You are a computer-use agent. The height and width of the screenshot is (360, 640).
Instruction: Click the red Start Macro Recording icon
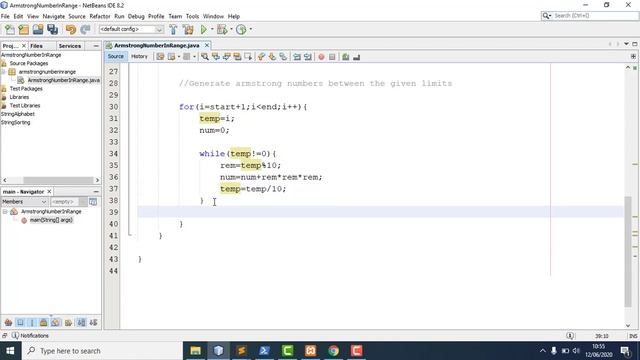(321, 57)
